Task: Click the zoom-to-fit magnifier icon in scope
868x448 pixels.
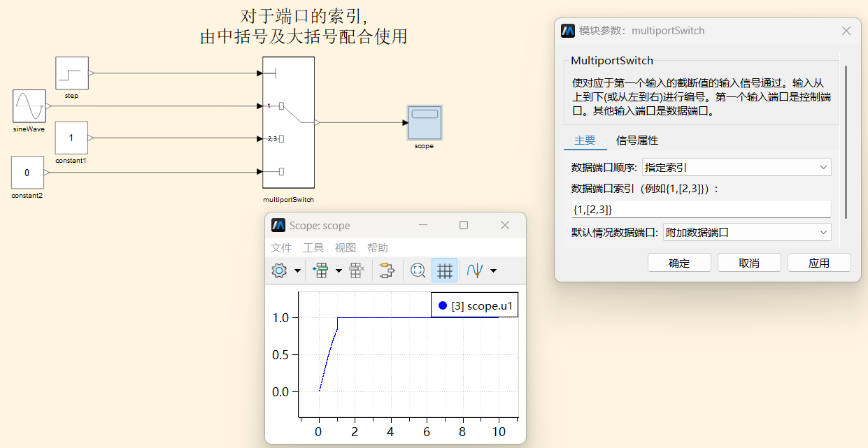Action: pos(418,270)
